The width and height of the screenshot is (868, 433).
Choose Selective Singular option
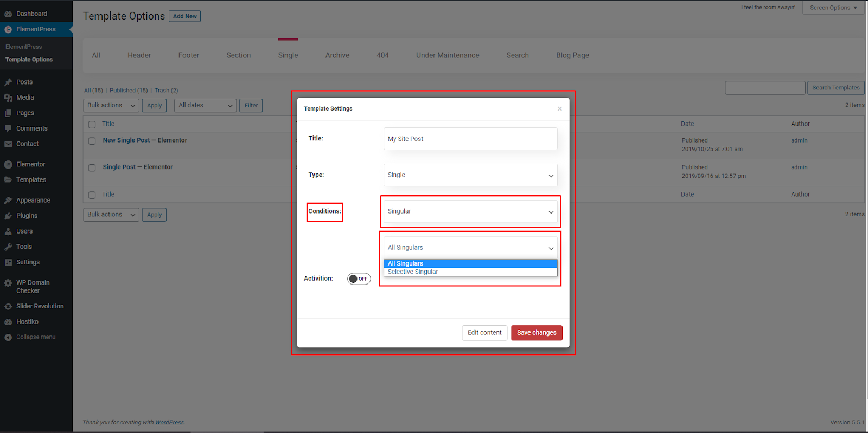[x=470, y=272]
